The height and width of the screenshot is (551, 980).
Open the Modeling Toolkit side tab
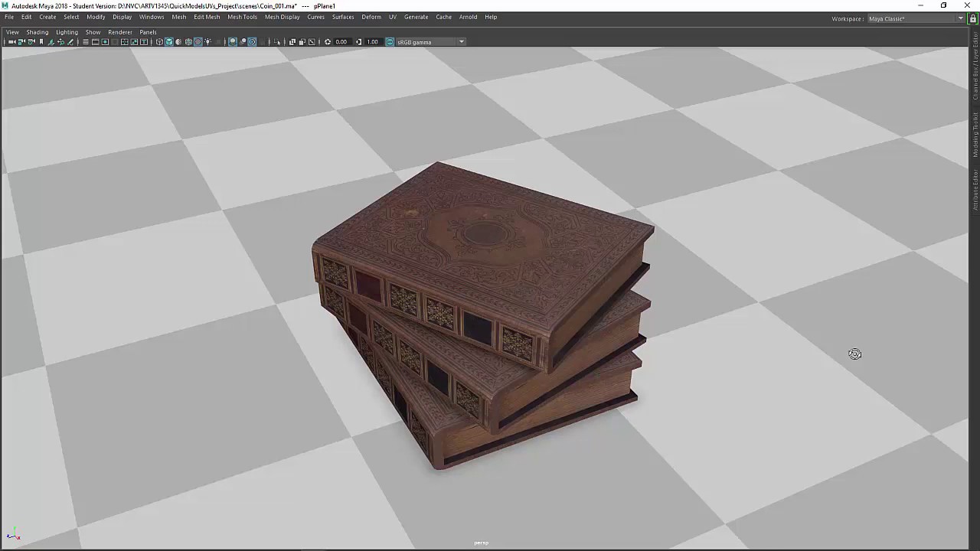click(x=975, y=135)
